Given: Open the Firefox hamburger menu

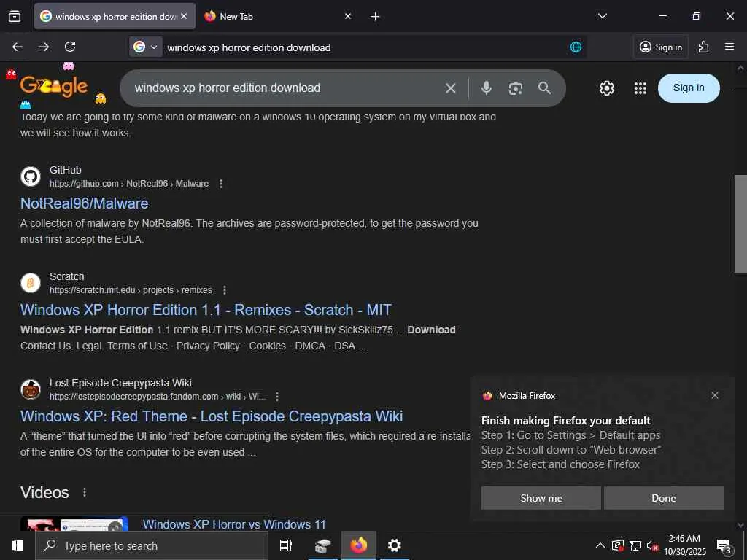Looking at the screenshot, I should tap(729, 47).
